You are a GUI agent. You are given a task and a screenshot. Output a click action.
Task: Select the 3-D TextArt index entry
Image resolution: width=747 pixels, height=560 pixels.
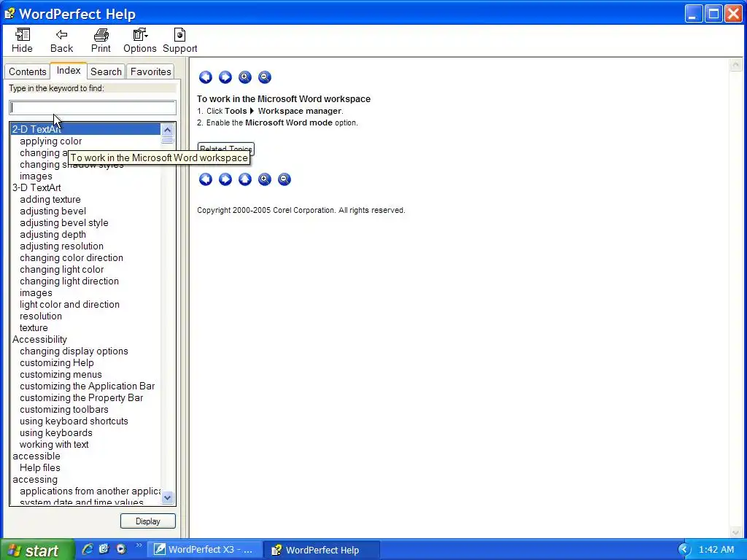(36, 187)
